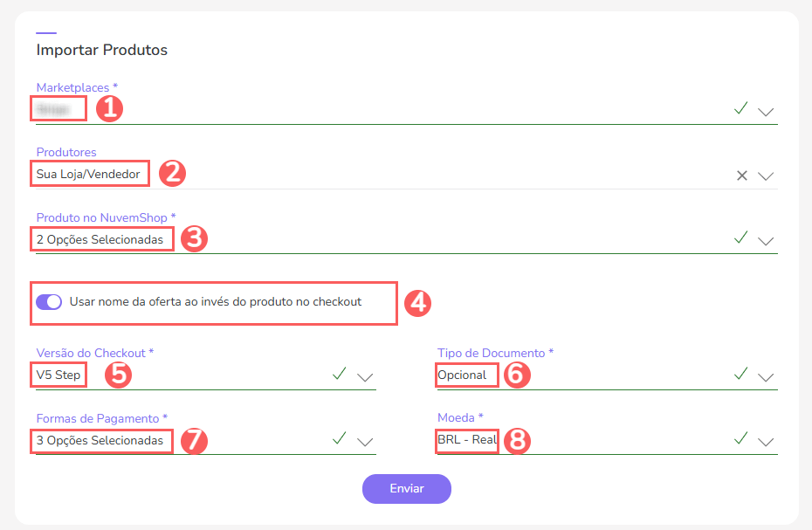Viewport: 812px width, 530px height.
Task: Open the Versão do Checkout dropdown arrow
Action: [x=365, y=377]
